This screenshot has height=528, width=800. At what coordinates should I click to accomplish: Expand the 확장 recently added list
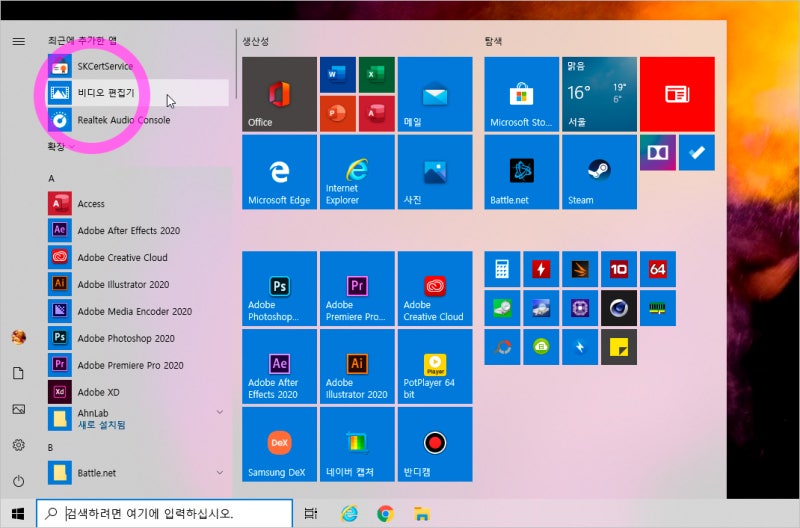pyautogui.click(x=61, y=147)
